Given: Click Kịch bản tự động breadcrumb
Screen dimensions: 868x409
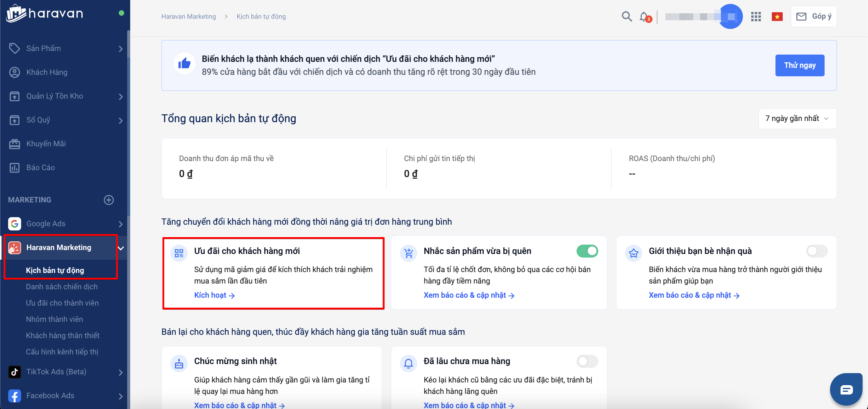Looking at the screenshot, I should pos(261,17).
